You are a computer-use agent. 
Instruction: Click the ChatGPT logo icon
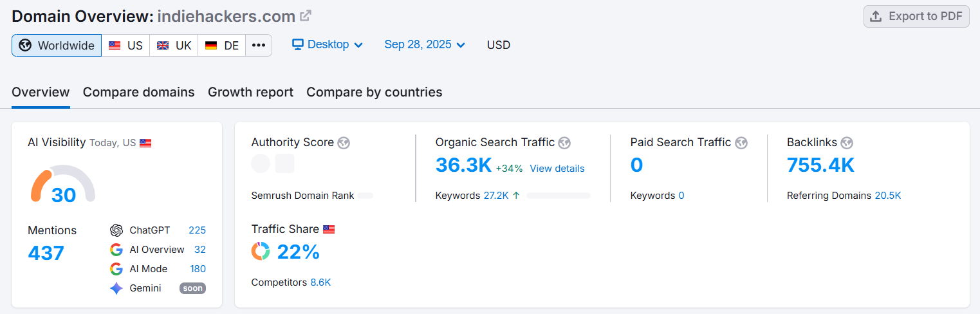click(116, 230)
